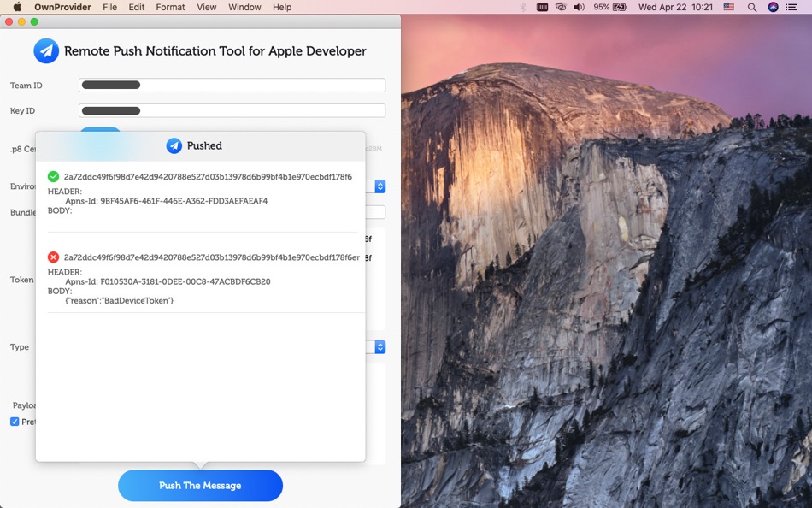Click the Type label
Screen dimensions: 812x508
20,346
